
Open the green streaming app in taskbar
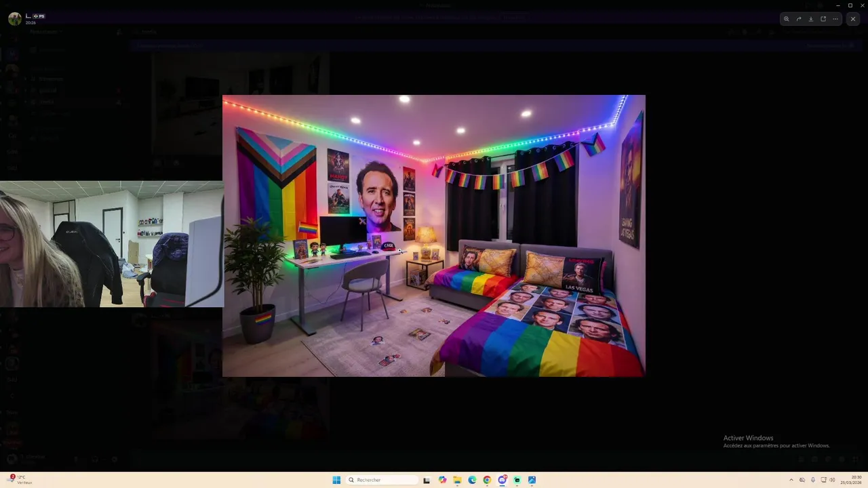tap(517, 480)
